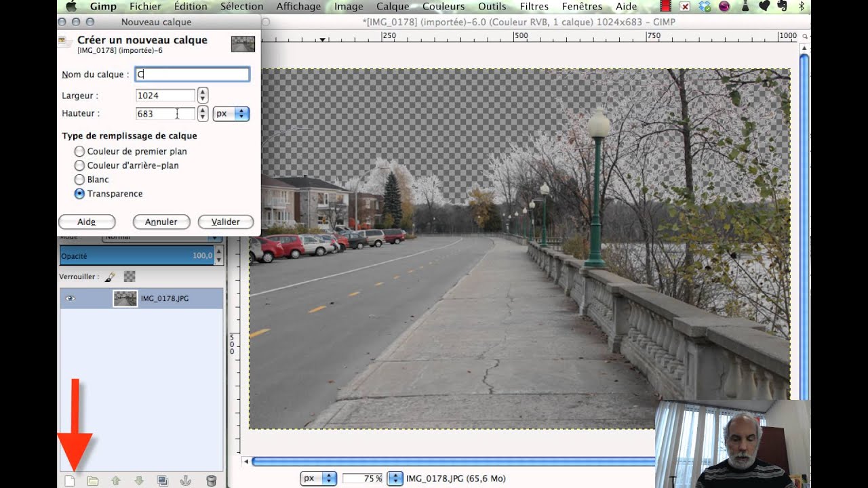Select the IMG_0178.JPG layer row
The width and height of the screenshot is (868, 488).
click(141, 298)
